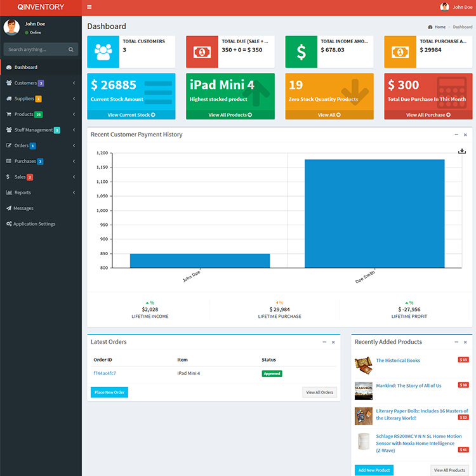The image size is (476, 476).
Task: Click the John Doe bar in chart
Action: (x=200, y=261)
